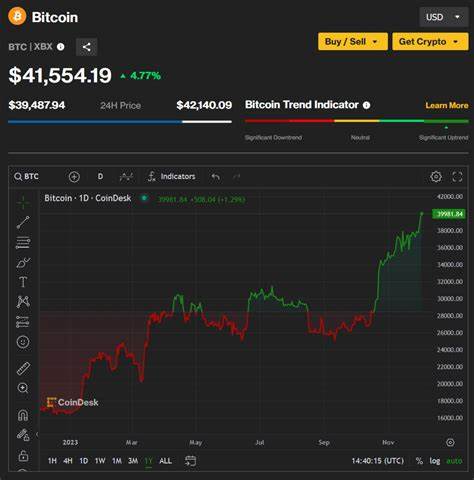Select the chart patterns tool
Image resolution: width=474 pixels, height=480 pixels.
click(23, 302)
